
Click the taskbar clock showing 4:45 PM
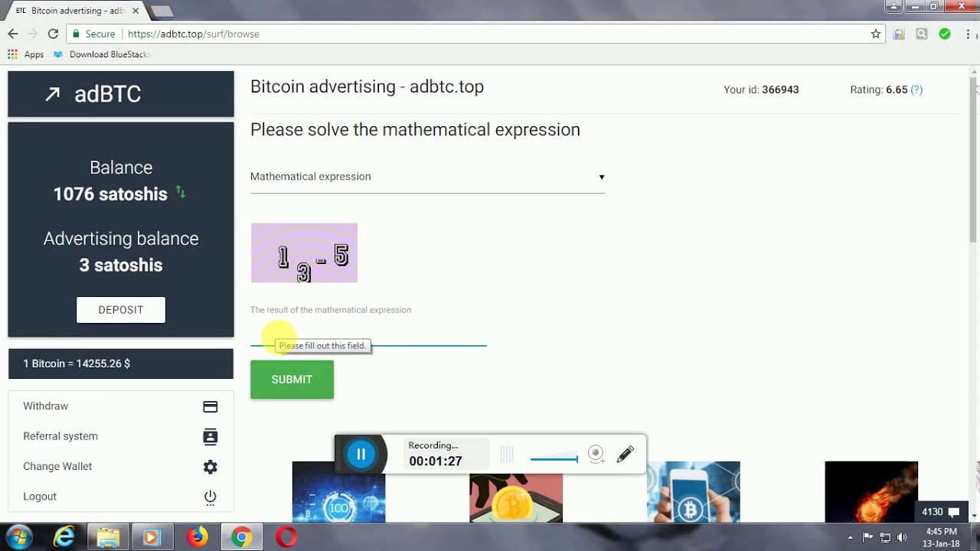coord(941,537)
